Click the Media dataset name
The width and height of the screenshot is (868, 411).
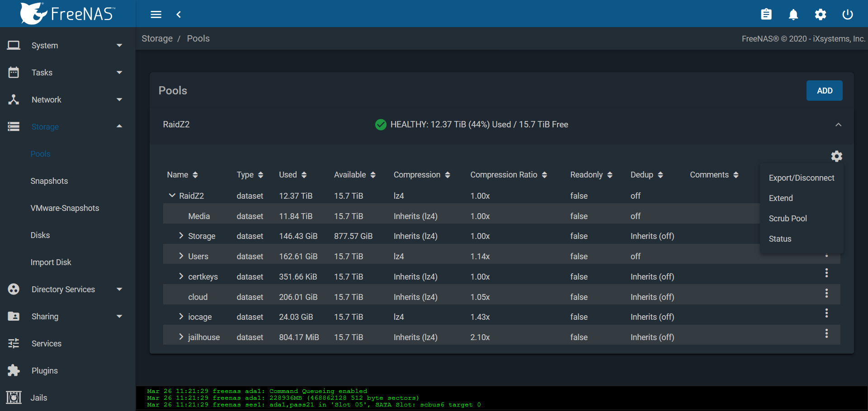[x=199, y=216]
